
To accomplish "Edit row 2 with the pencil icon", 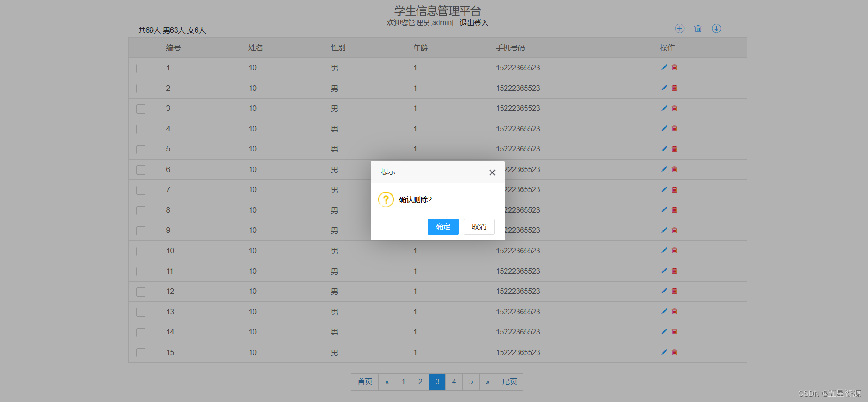I will click(x=664, y=88).
